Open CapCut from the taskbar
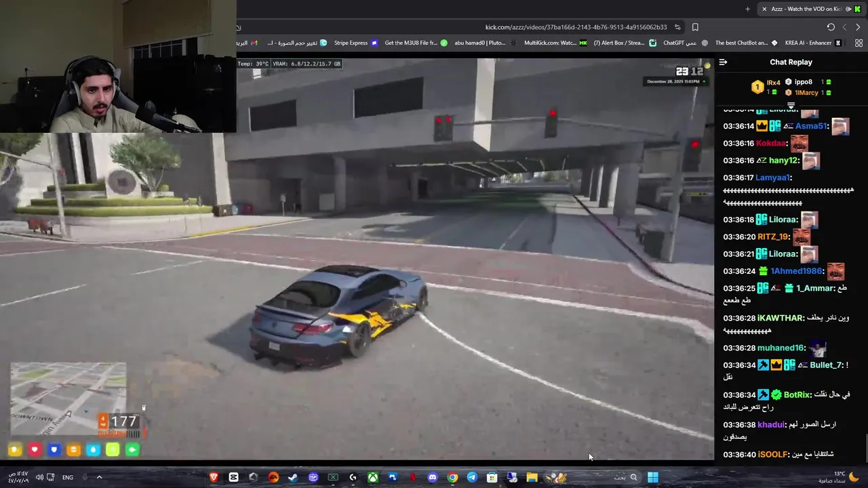 coord(233,477)
